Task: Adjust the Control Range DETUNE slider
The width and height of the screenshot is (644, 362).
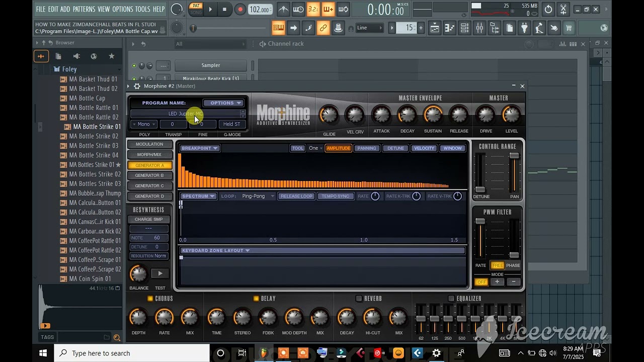Action: point(480,190)
